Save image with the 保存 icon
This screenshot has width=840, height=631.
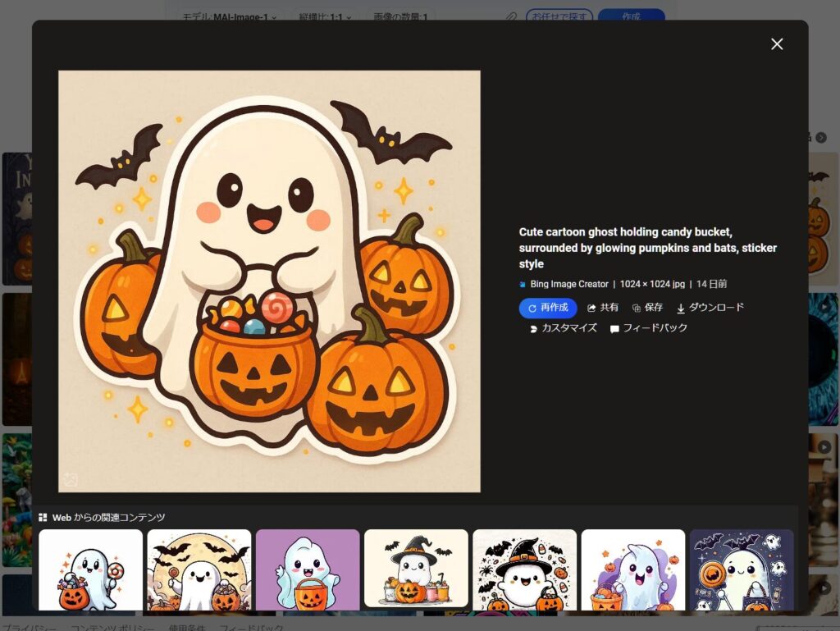[647, 308]
